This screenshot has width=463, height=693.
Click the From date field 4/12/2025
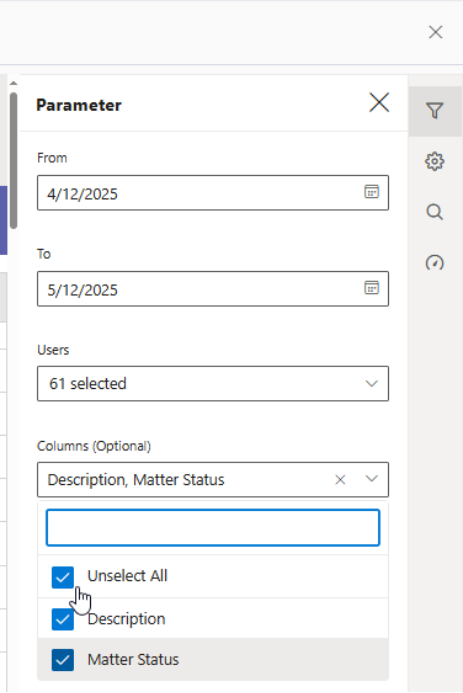213,193
